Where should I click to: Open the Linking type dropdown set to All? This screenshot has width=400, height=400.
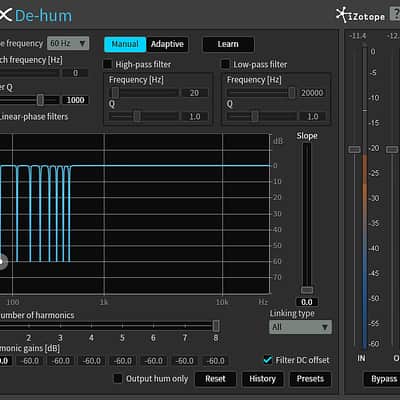300,327
